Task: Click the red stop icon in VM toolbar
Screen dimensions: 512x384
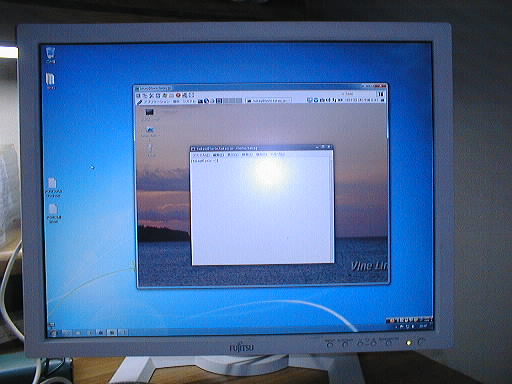Action: 178,95
